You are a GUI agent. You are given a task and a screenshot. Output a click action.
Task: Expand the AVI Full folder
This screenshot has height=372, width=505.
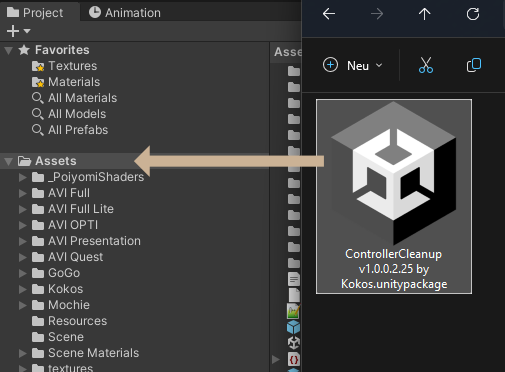[x=23, y=193]
